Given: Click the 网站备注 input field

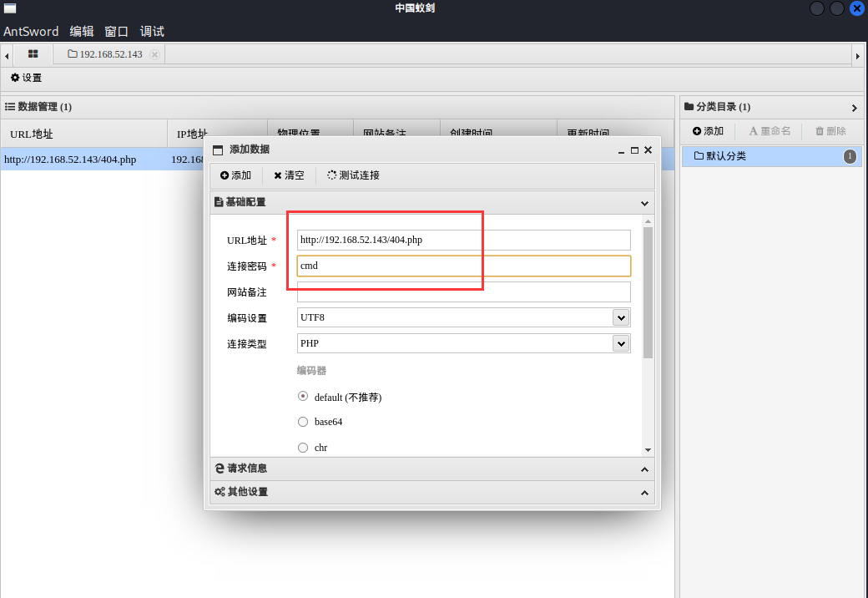Looking at the screenshot, I should (x=464, y=291).
